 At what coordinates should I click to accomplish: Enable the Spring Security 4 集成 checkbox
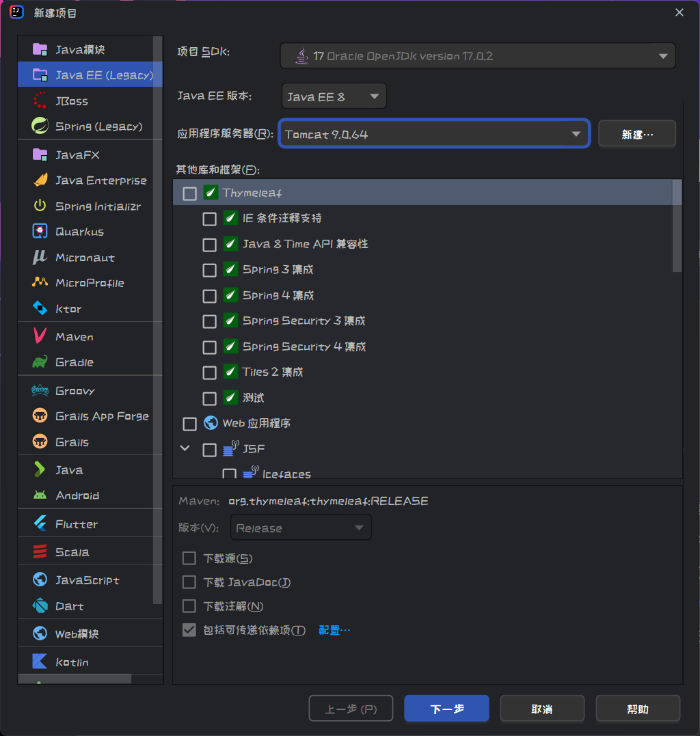(209, 346)
